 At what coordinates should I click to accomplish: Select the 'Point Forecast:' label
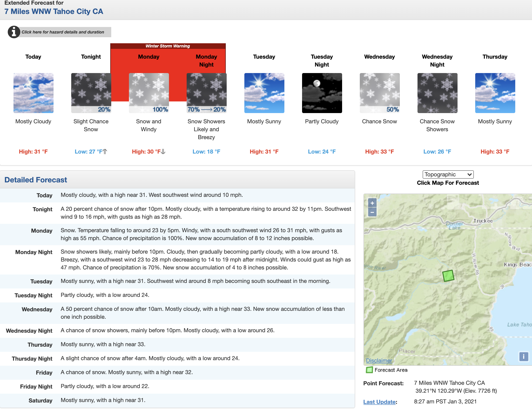(x=383, y=383)
